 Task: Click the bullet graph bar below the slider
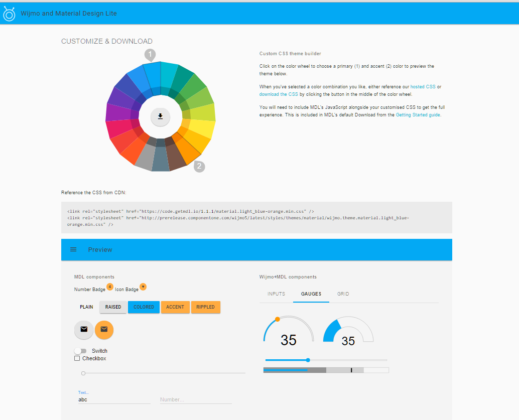(x=326, y=370)
